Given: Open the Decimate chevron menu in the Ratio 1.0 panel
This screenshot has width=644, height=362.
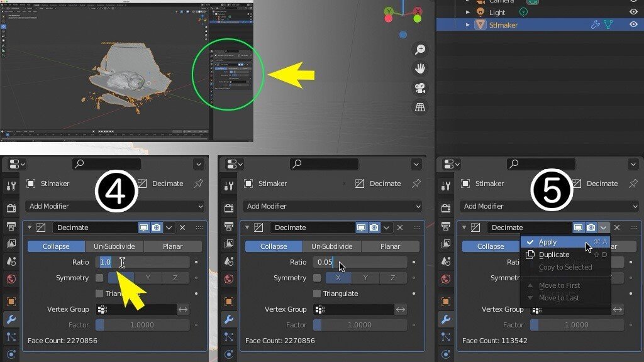Looking at the screenshot, I should point(169,228).
